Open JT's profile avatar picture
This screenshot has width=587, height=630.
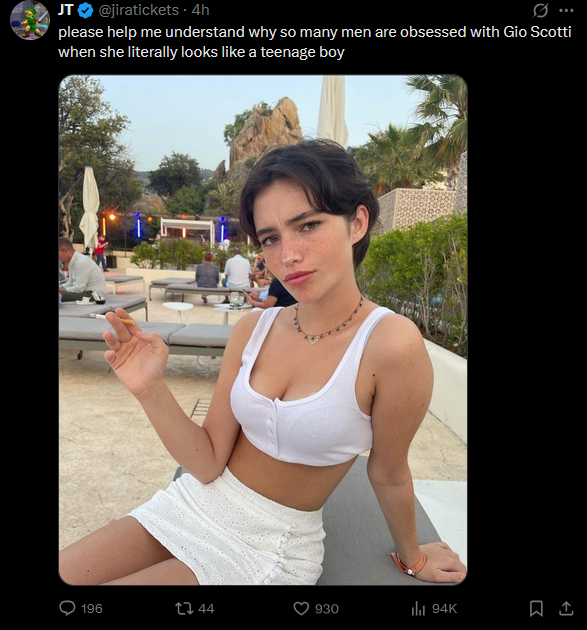click(x=29, y=20)
